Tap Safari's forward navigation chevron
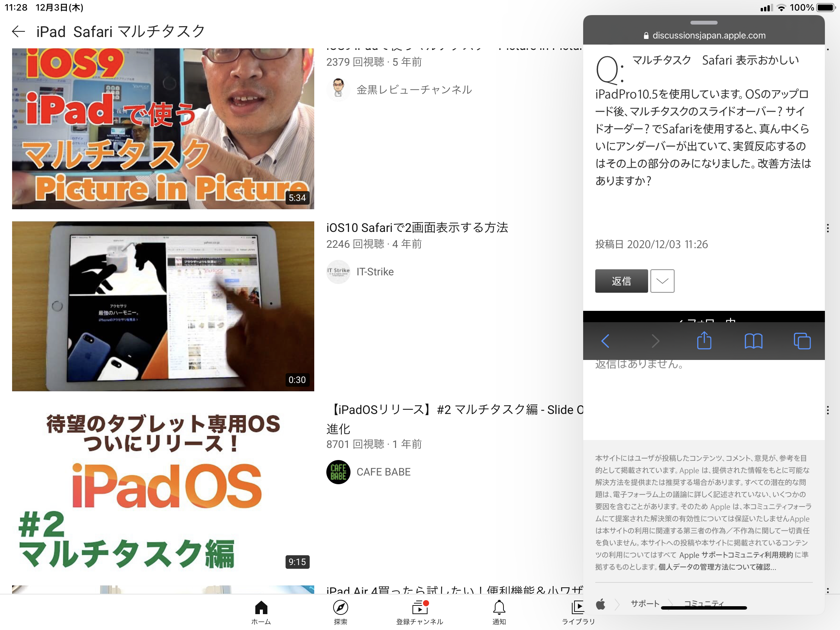The height and width of the screenshot is (630, 840). click(655, 341)
